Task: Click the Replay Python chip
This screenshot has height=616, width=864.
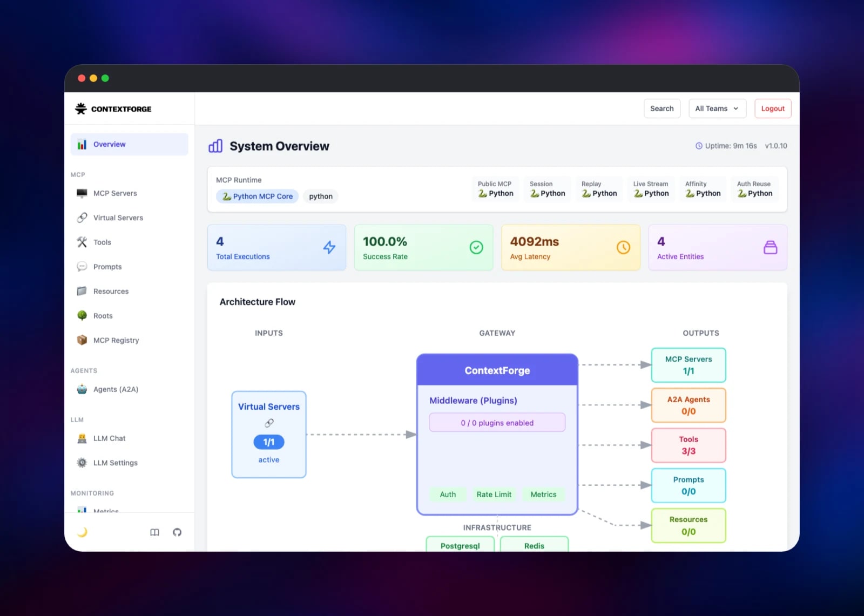Action: (599, 189)
